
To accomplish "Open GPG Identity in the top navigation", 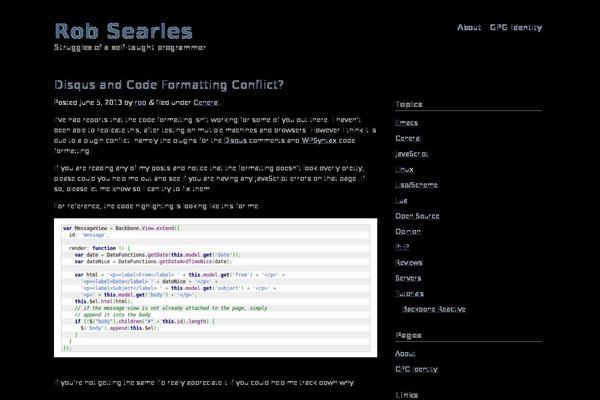I will click(516, 28).
